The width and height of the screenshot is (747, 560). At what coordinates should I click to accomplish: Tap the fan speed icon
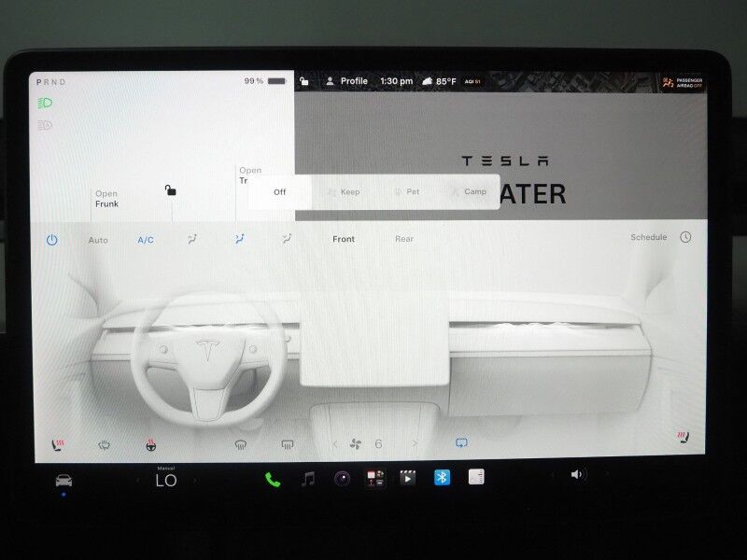pos(356,444)
